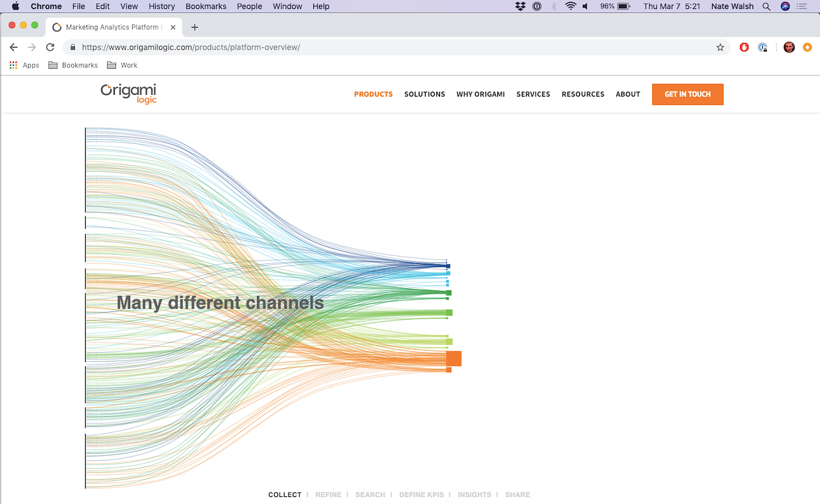Viewport: 820px width, 504px height.
Task: Click the Origami Logic logo
Action: pos(128,93)
